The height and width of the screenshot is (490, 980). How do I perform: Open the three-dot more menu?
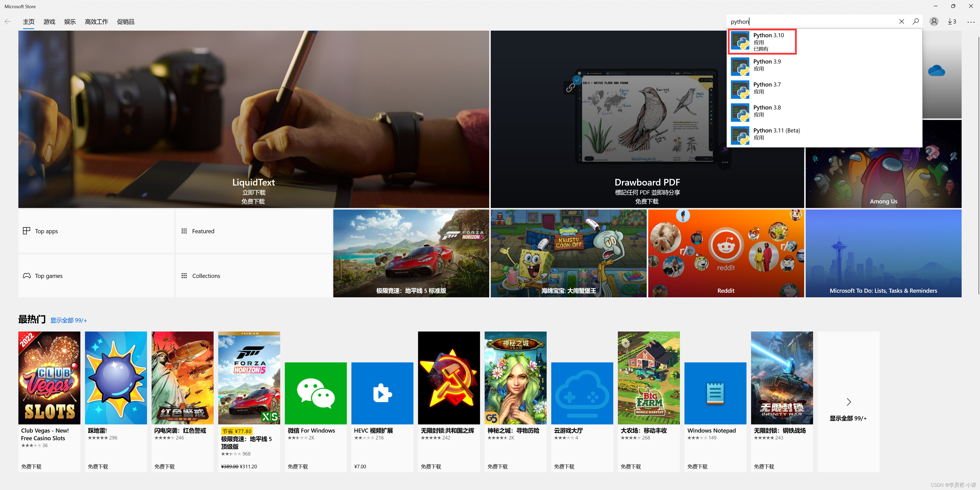pyautogui.click(x=971, y=22)
